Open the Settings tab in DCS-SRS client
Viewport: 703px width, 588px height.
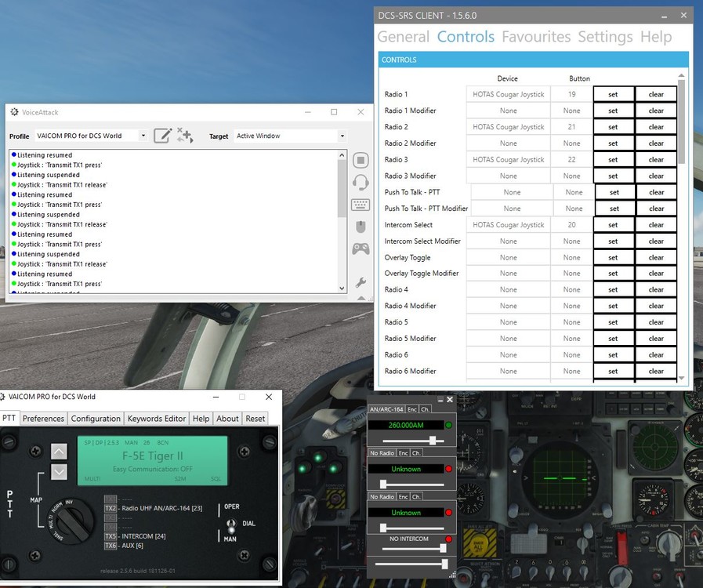pos(605,36)
